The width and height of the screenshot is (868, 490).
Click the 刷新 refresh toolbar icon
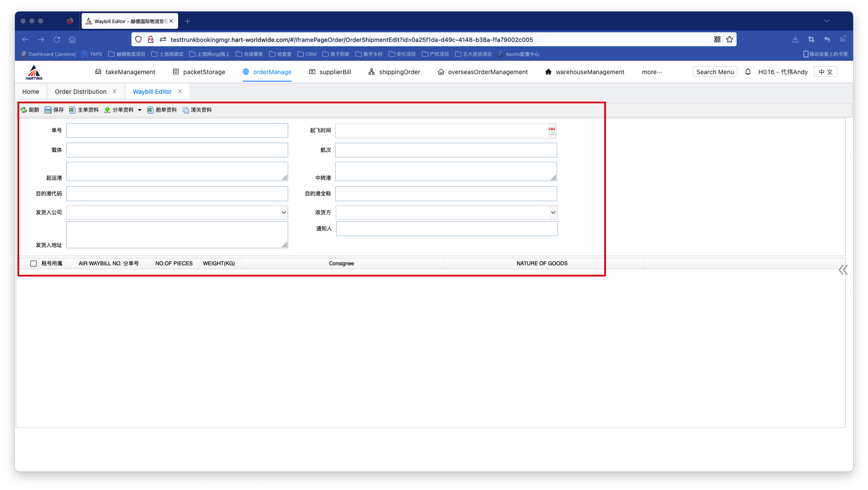24,110
